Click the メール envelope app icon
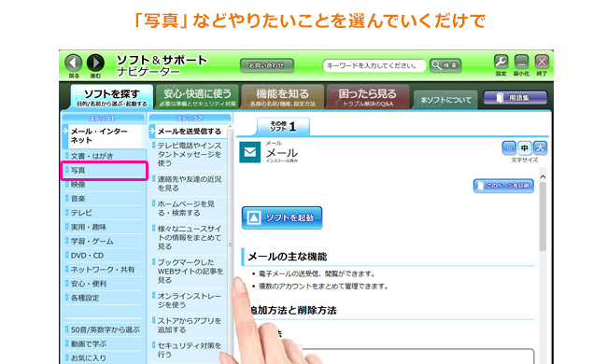The height and width of the screenshot is (364, 607). [x=249, y=152]
